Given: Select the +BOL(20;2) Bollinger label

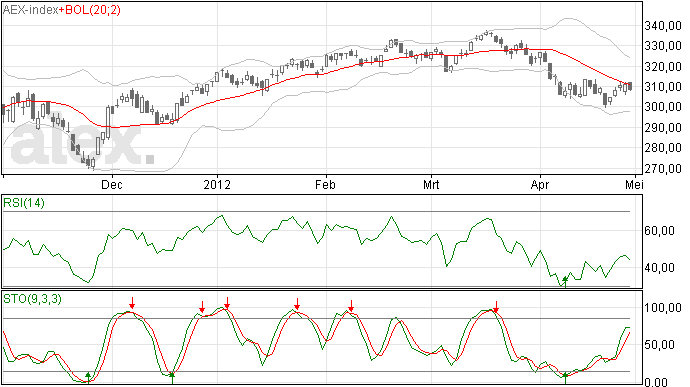Looking at the screenshot, I should [x=90, y=10].
